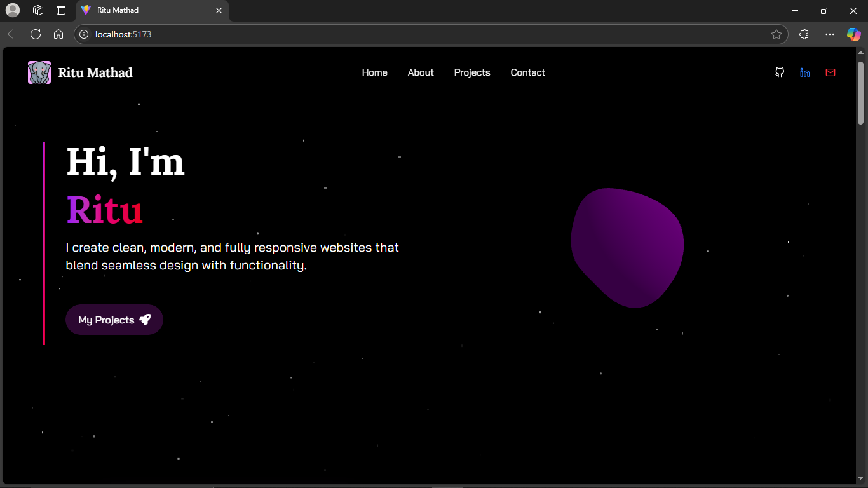Open the workspaces icon beside the profile avatar
The height and width of the screenshot is (488, 868).
coord(38,10)
